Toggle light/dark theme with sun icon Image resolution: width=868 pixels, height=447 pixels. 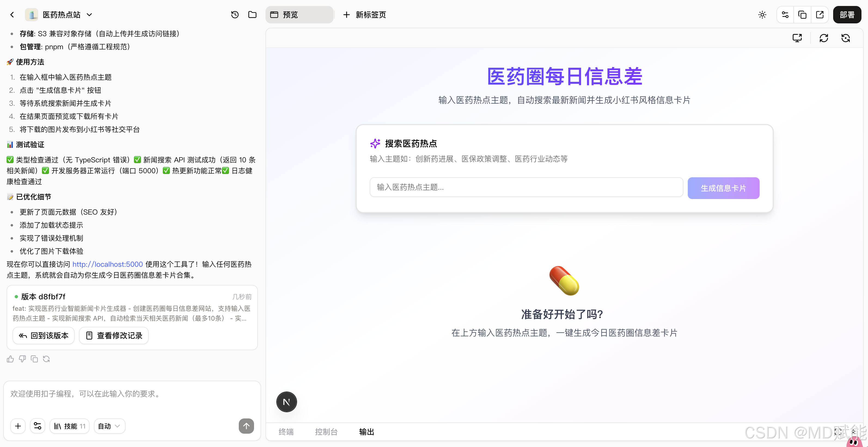click(763, 15)
